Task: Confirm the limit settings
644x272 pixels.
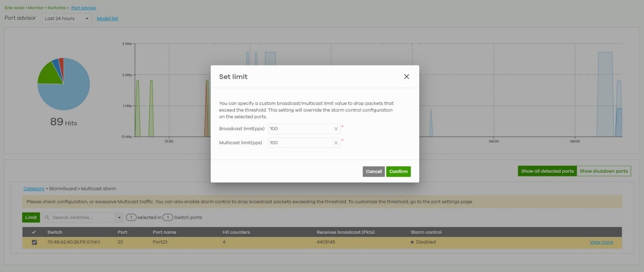Action: coord(398,172)
